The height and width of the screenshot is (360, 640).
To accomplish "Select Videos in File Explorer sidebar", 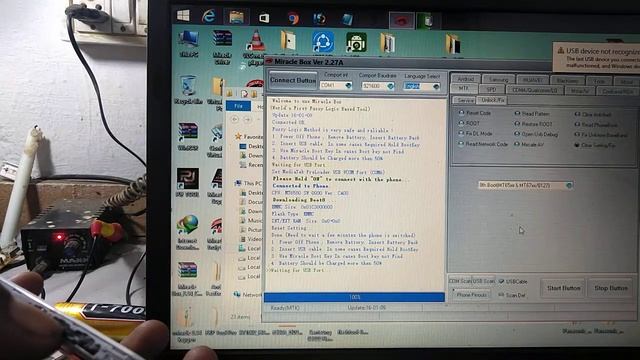I will coord(251,239).
